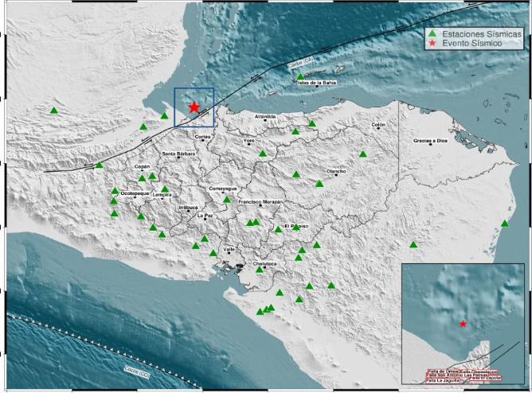Select the red star symbol in the legend
This screenshot has width=532, height=393.
coord(432,44)
